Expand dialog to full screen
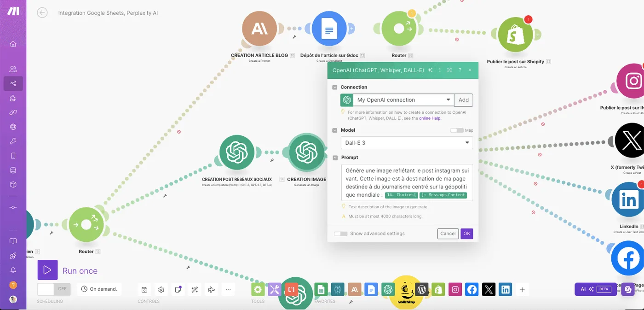 coord(449,70)
